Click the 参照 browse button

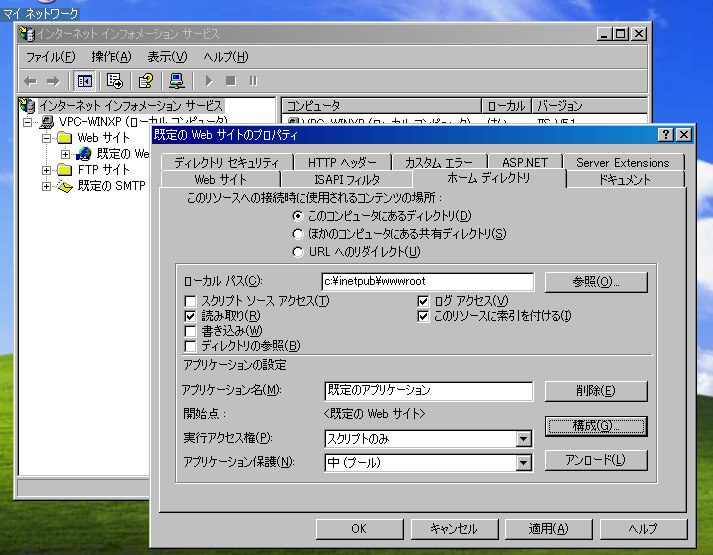point(596,282)
